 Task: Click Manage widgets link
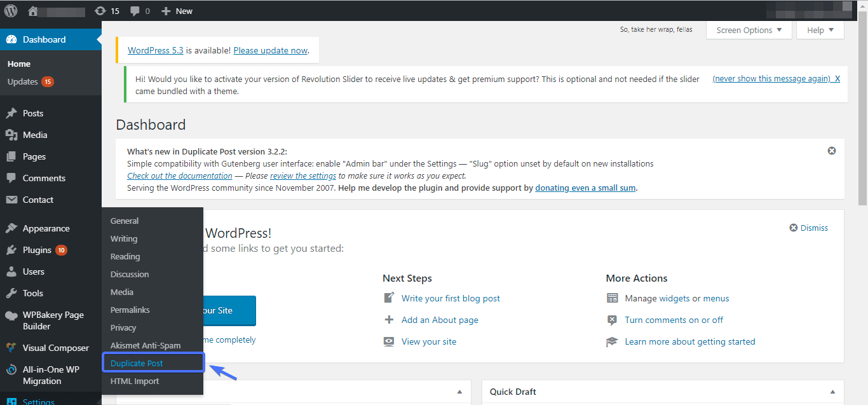[658, 298]
